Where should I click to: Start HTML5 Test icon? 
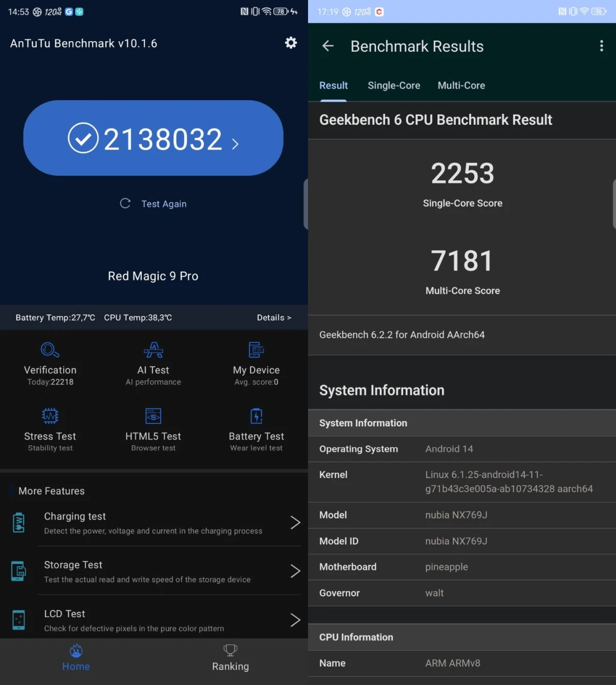(153, 416)
